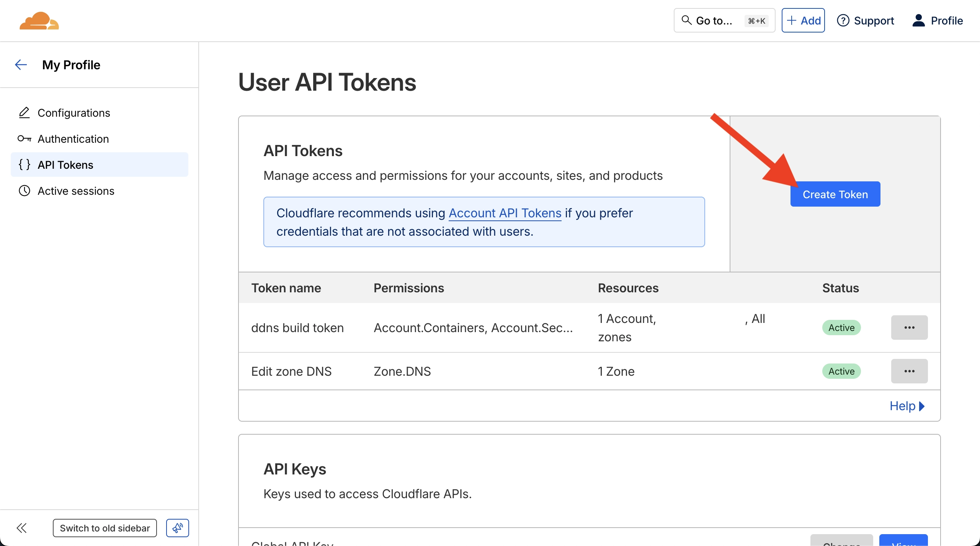Screen dimensions: 980x546
Task: Click the magnifier in Go to search
Action: pos(686,20)
